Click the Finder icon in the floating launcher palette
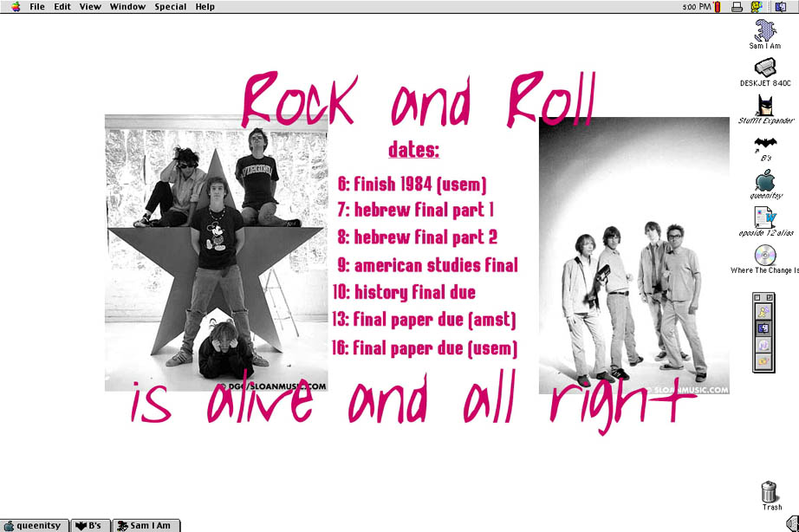The width and height of the screenshot is (799, 532). 764,328
